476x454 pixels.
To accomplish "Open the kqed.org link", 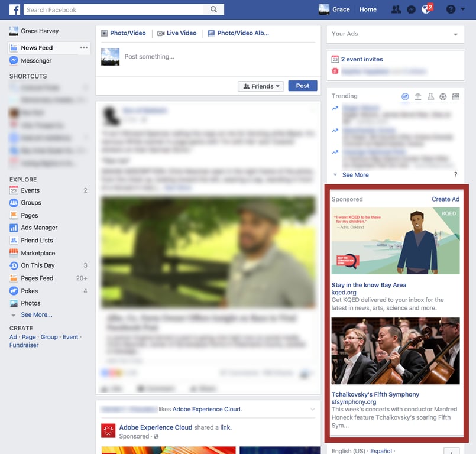I will (x=344, y=292).
